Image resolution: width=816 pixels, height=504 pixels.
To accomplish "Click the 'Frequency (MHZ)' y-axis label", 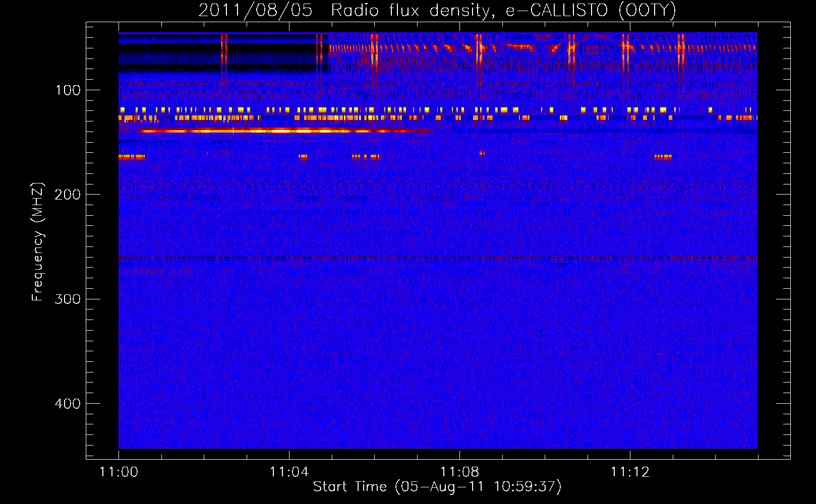I will [37, 242].
